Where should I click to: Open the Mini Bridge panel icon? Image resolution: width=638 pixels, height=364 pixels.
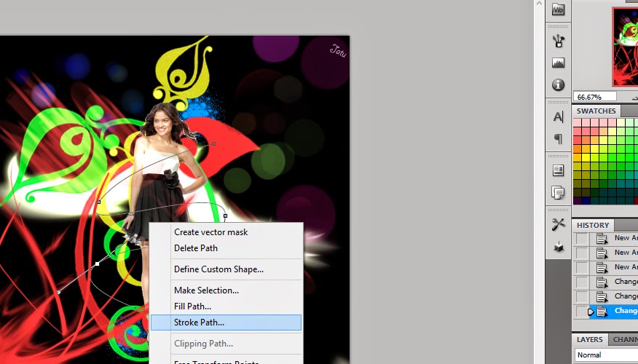(x=558, y=9)
